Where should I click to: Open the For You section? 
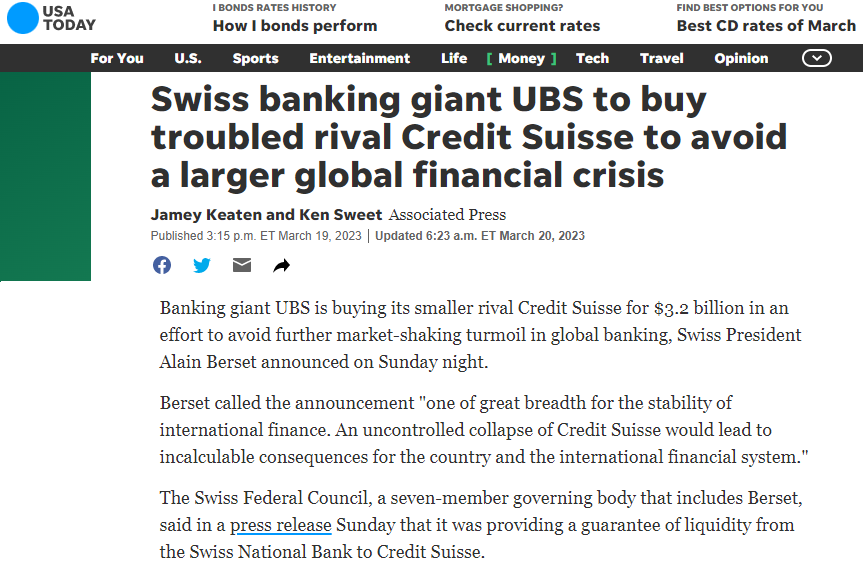[x=117, y=58]
